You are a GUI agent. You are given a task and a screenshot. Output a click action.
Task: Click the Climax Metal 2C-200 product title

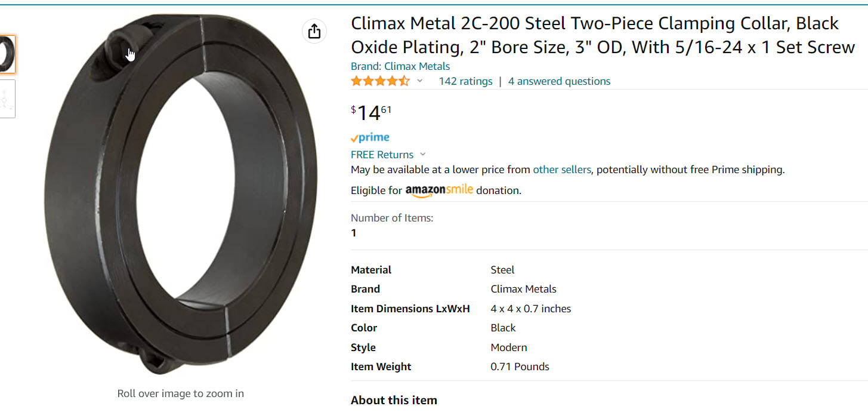(603, 35)
